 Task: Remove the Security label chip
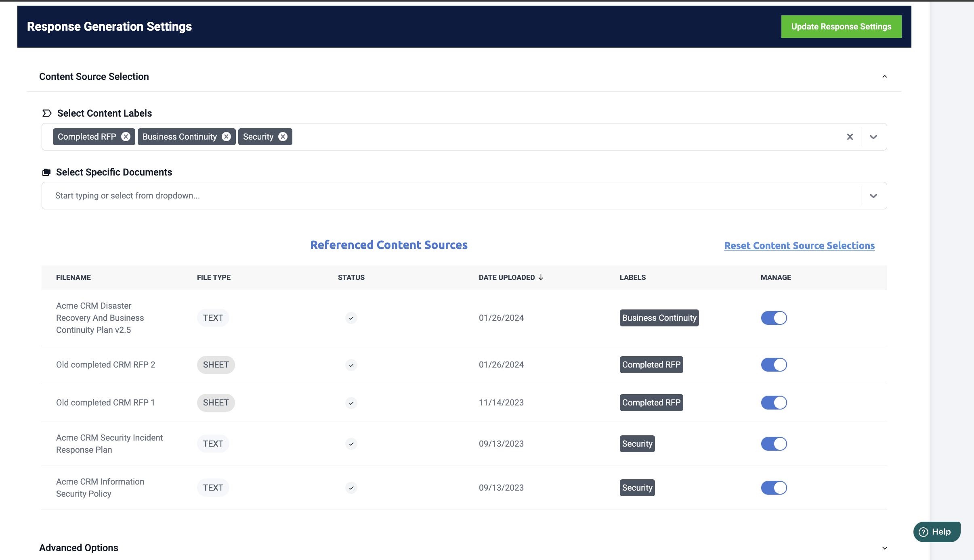[x=283, y=137]
